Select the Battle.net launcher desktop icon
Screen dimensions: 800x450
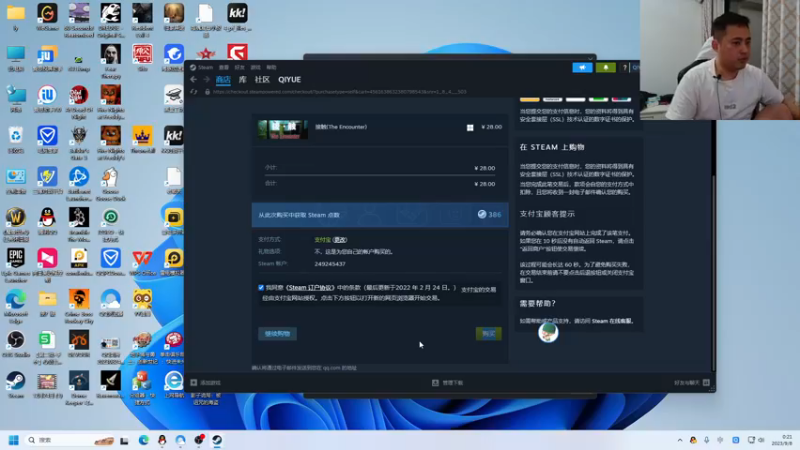click(79, 183)
